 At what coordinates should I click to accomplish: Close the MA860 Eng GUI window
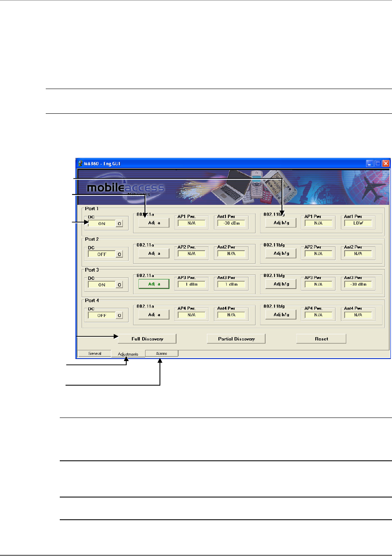click(x=386, y=163)
